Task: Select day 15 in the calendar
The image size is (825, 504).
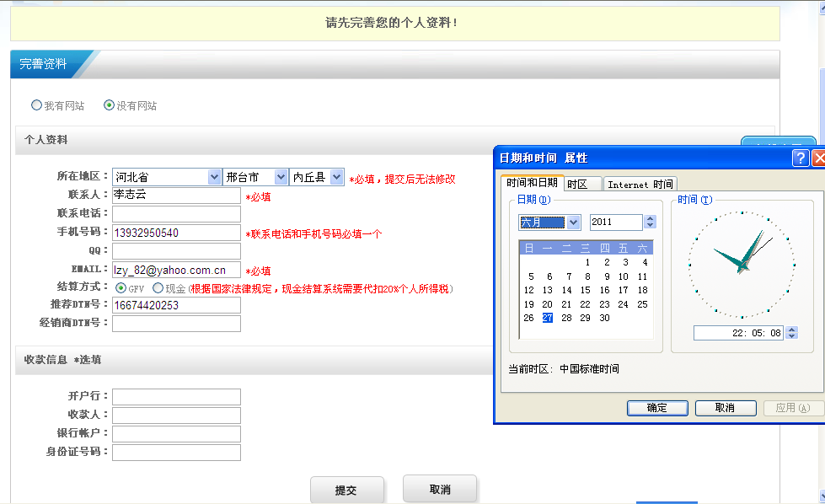Action: pos(586,290)
